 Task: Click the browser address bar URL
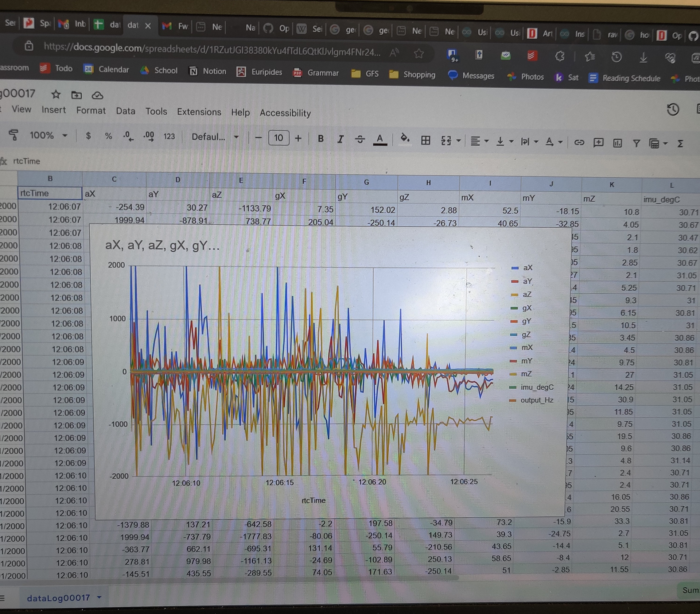coord(211,49)
